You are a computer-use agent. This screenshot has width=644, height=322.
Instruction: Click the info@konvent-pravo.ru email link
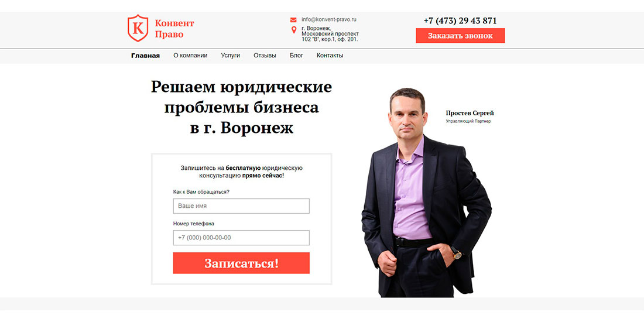329,19
